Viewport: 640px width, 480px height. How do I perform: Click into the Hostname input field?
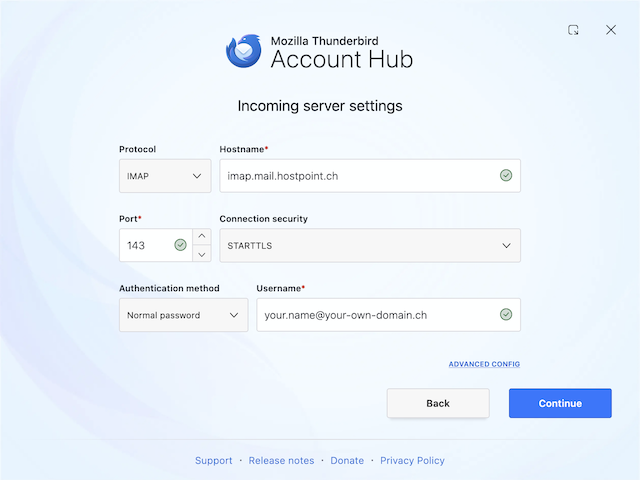pos(370,176)
